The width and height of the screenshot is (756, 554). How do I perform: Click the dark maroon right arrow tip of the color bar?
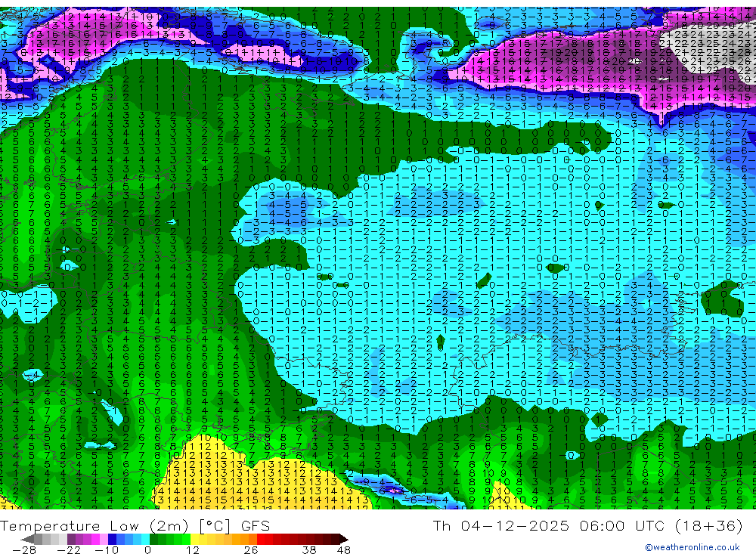point(343,540)
